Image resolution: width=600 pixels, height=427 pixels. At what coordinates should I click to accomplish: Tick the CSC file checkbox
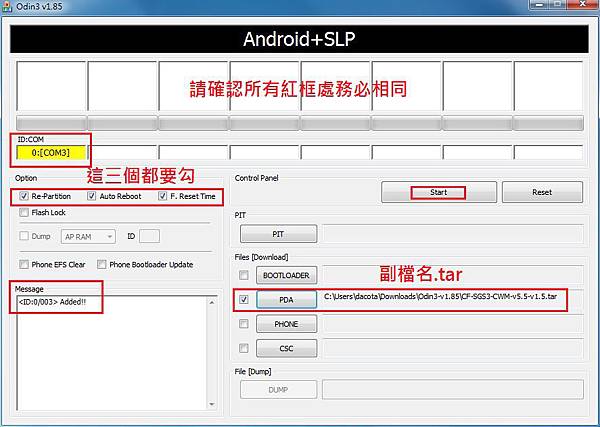pyautogui.click(x=243, y=348)
